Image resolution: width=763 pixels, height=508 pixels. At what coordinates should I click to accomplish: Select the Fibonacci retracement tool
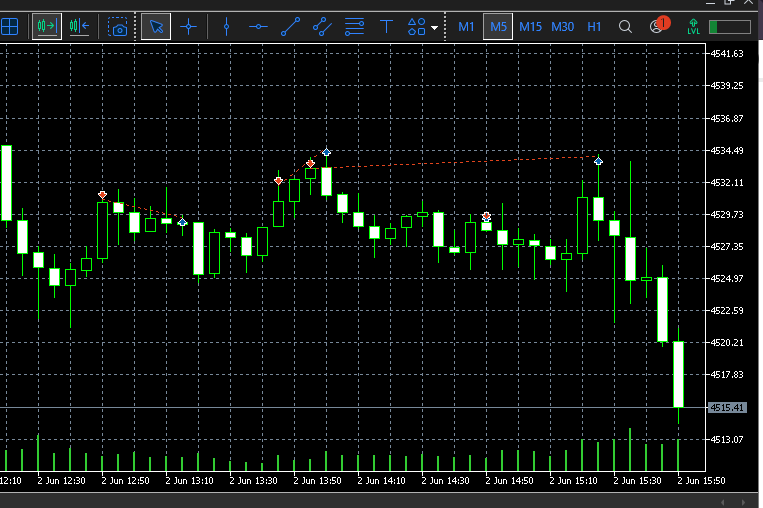point(354,26)
